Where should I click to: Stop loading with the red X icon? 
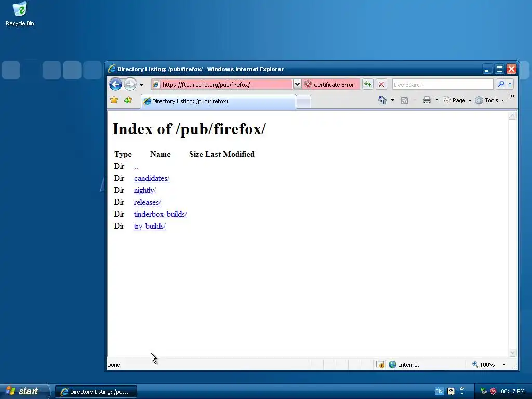point(381,84)
